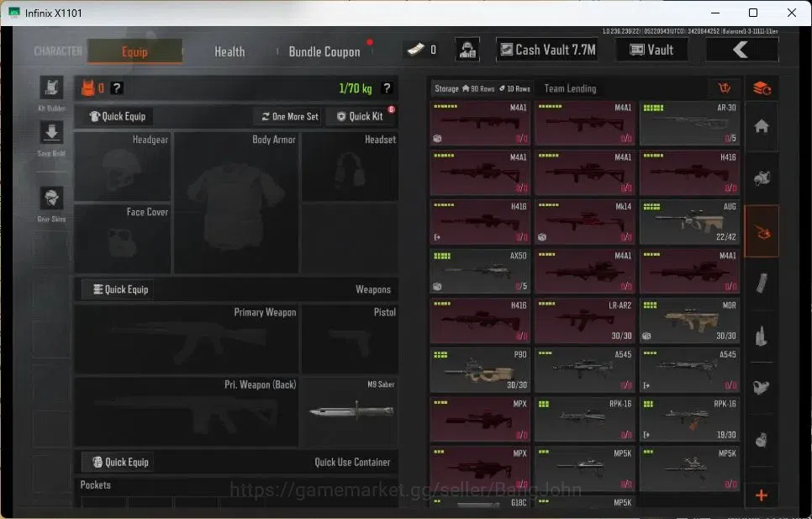Select the Mk14 rifle in storage
The width and height of the screenshot is (812, 519).
585,222
